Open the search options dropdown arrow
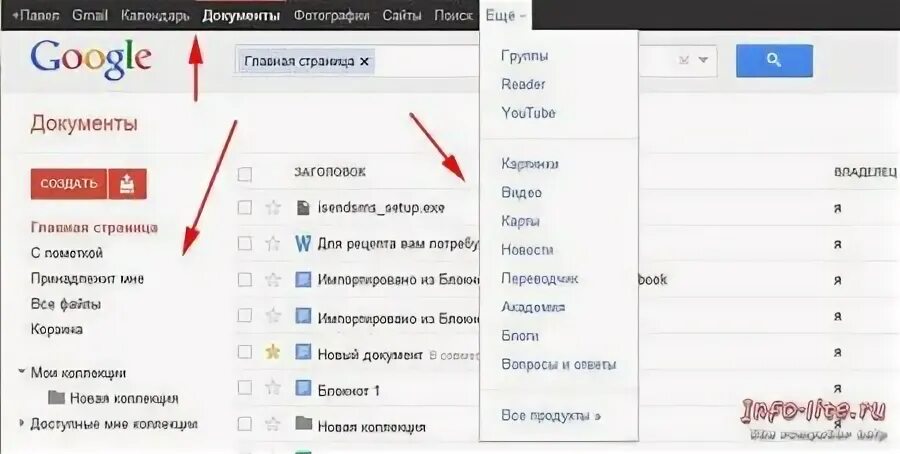 (x=703, y=60)
